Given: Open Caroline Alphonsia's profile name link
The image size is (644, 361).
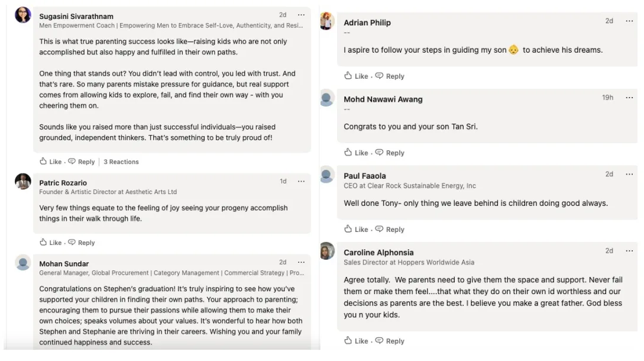Looking at the screenshot, I should [378, 253].
